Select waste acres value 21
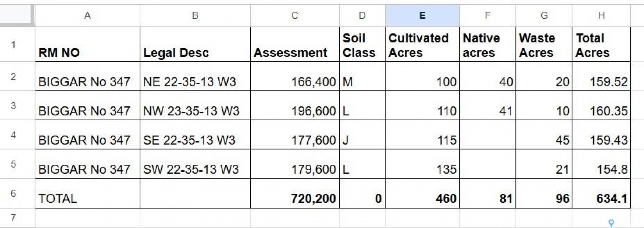 pos(544,164)
